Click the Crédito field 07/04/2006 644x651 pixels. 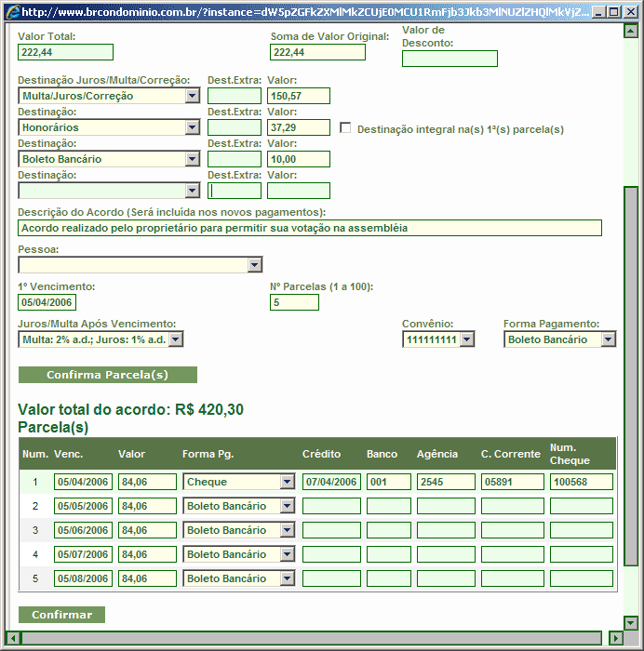pyautogui.click(x=331, y=482)
